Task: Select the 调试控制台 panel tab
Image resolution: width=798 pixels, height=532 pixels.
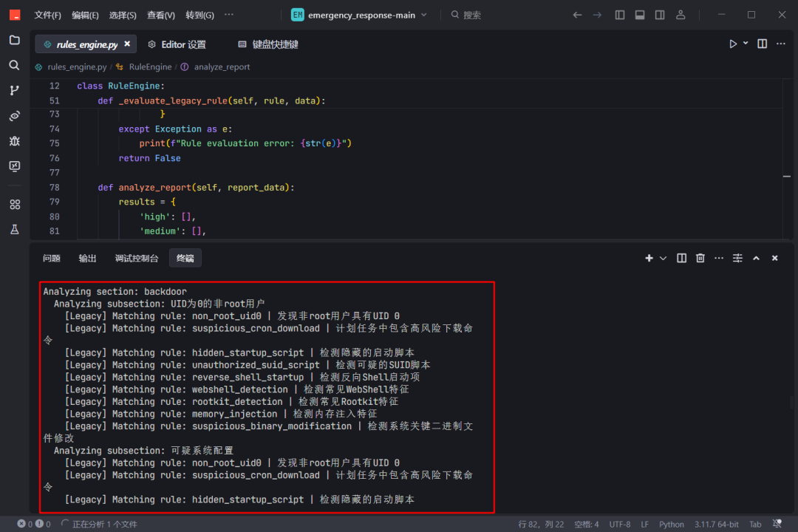Action: (137, 258)
